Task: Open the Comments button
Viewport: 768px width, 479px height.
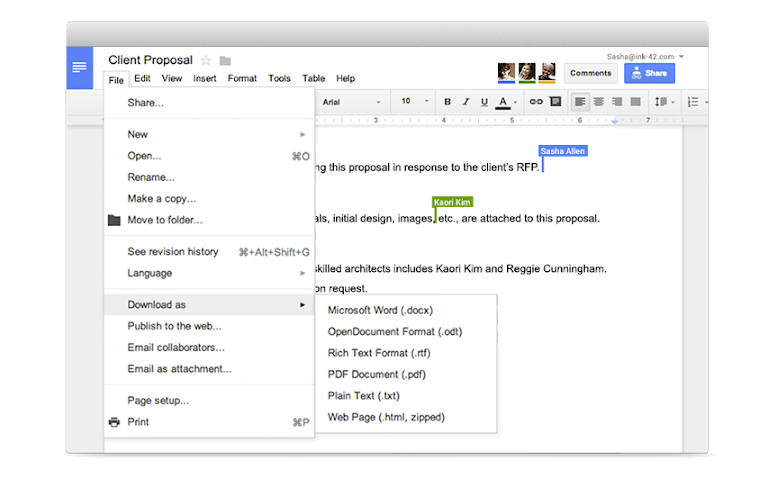Action: tap(591, 73)
